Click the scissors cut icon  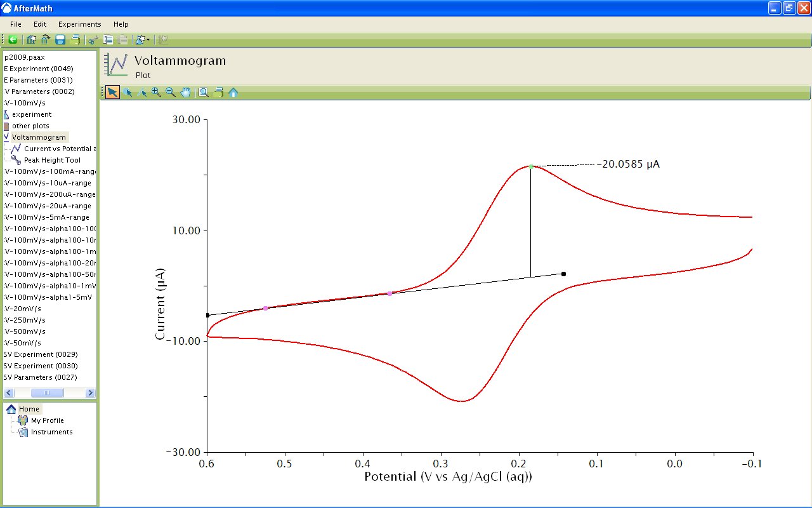93,39
